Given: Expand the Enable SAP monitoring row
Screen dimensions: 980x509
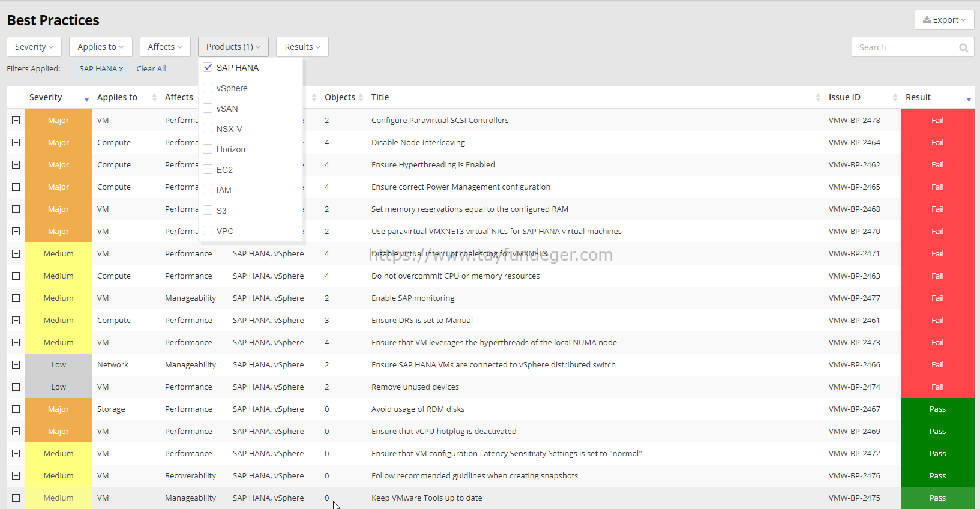Looking at the screenshot, I should [x=16, y=298].
